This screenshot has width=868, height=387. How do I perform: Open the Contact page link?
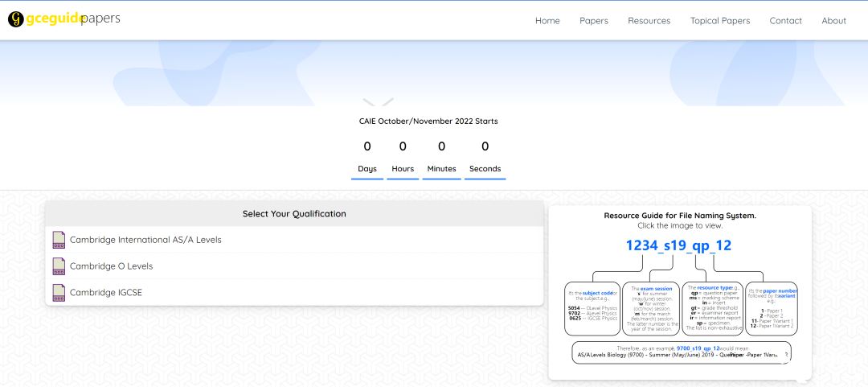[785, 21]
